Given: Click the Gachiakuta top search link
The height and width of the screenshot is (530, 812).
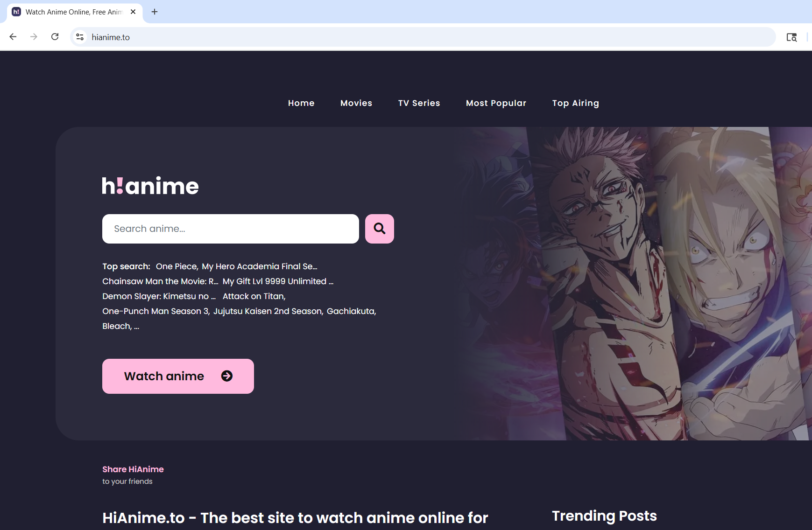Looking at the screenshot, I should [351, 311].
